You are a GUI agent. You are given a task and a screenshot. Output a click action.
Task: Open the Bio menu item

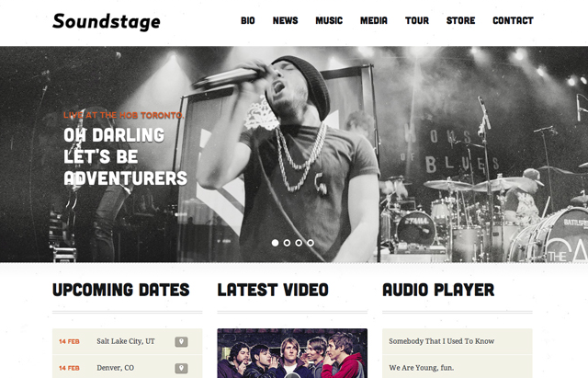click(248, 20)
